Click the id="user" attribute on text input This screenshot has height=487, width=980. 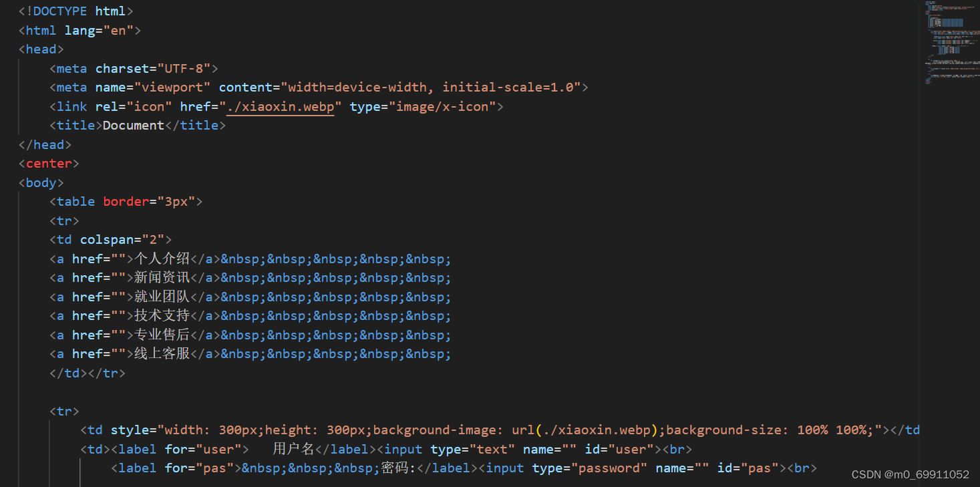coord(619,449)
